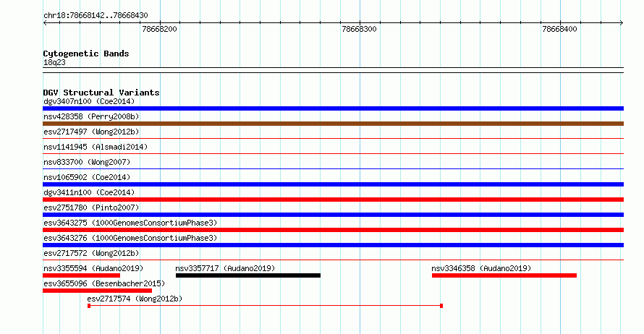
Task: Click esv3655096 (Besenbacher2015) label
Action: tap(104, 283)
